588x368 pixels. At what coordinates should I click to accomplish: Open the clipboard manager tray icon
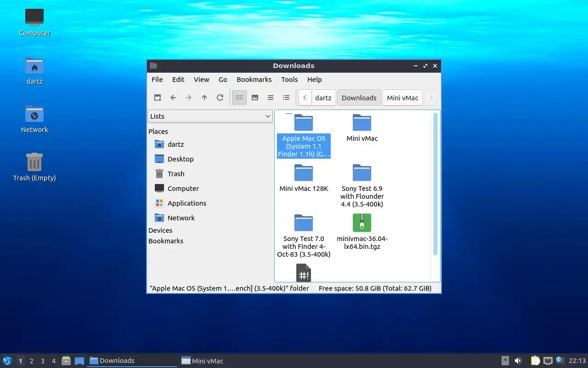click(536, 361)
